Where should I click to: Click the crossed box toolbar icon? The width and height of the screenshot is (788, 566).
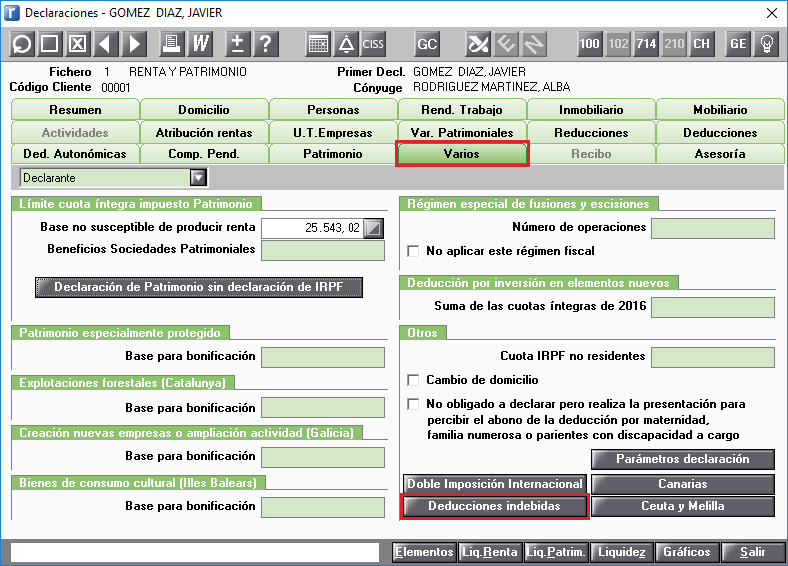[x=77, y=44]
